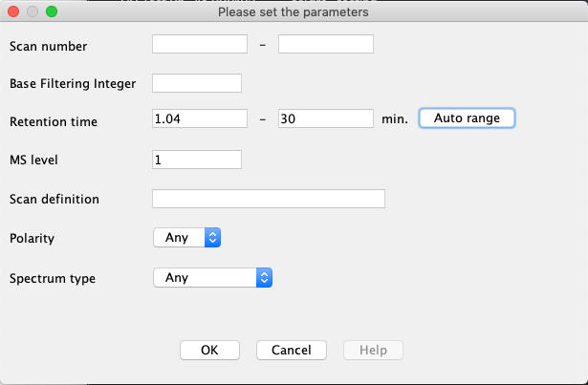Click the Scan definition label
Screen dimensions: 588x385
pos(54,199)
